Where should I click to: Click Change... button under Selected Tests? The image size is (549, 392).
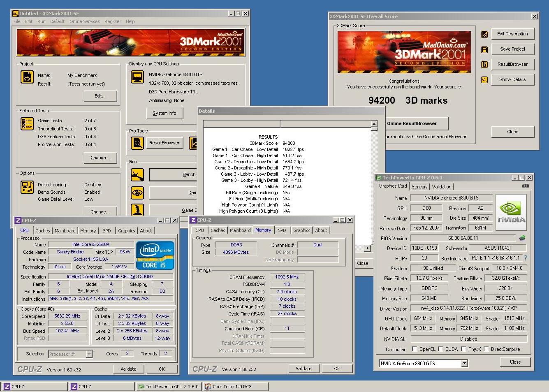click(x=100, y=158)
